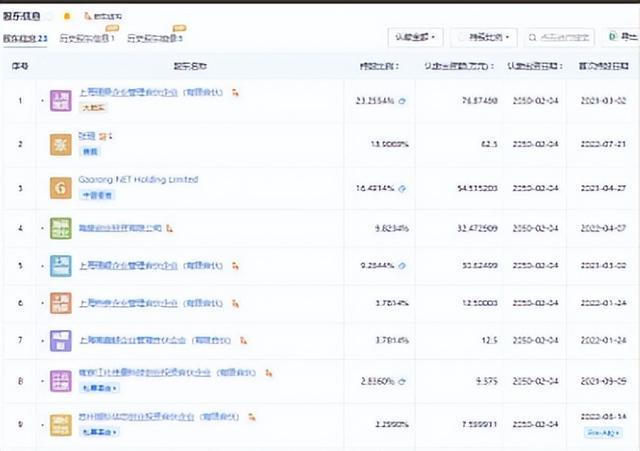This screenshot has height=451, width=640.
Task: Open the Gaorong NET Holding Limited link
Action: pyautogui.click(x=138, y=180)
